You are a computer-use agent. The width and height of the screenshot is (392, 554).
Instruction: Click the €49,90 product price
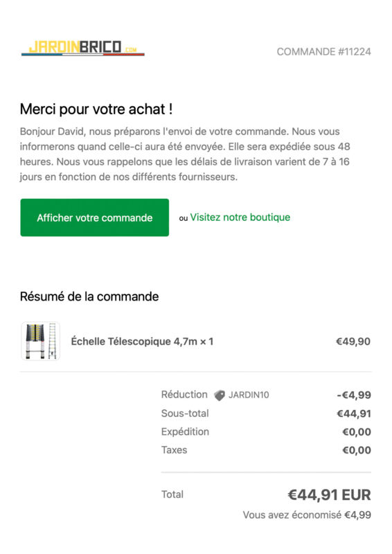pos(353,341)
